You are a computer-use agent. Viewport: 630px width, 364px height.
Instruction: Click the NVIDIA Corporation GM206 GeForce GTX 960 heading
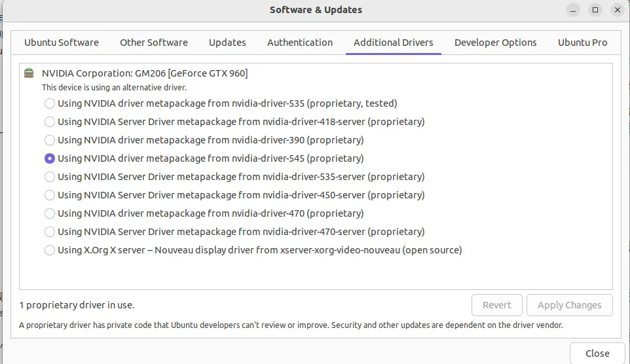[x=145, y=73]
